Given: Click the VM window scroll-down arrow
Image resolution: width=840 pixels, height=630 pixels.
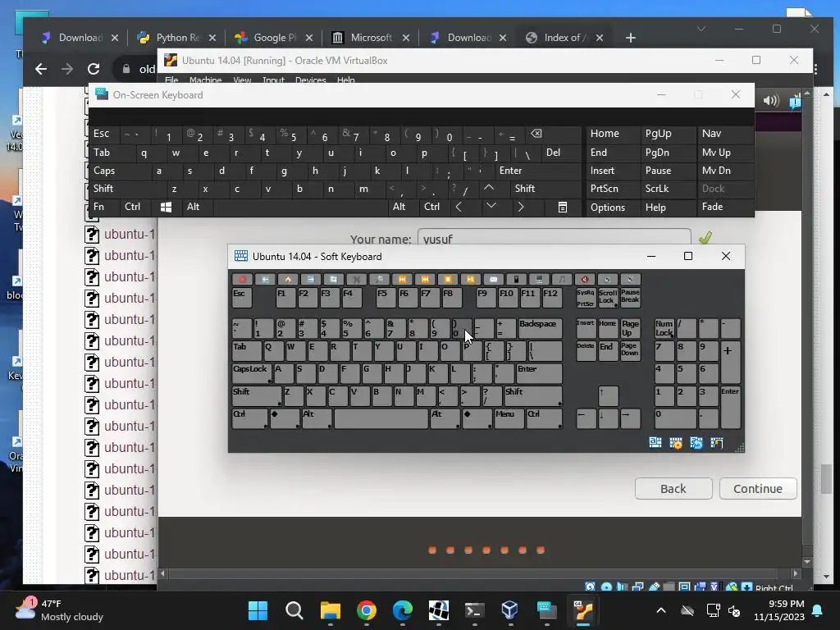Looking at the screenshot, I should pos(807,562).
